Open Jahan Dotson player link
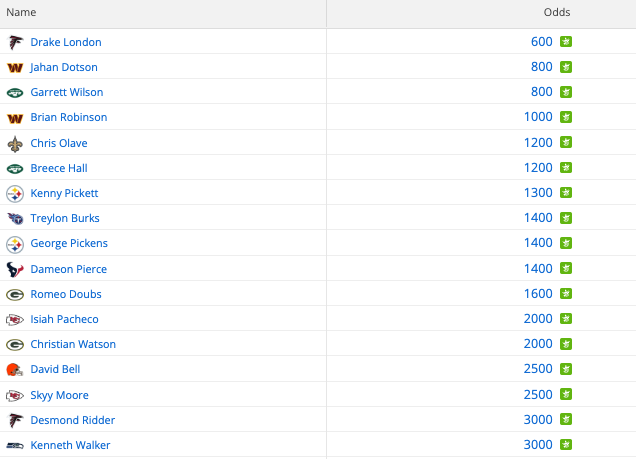The height and width of the screenshot is (459, 636). tap(64, 67)
